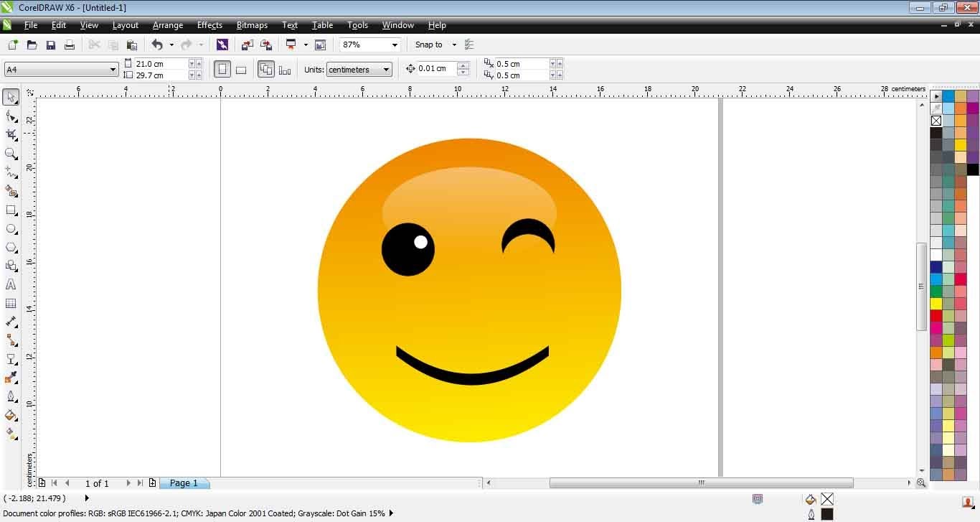Select the Crop tool
Viewport: 980px width, 522px height.
(x=11, y=135)
